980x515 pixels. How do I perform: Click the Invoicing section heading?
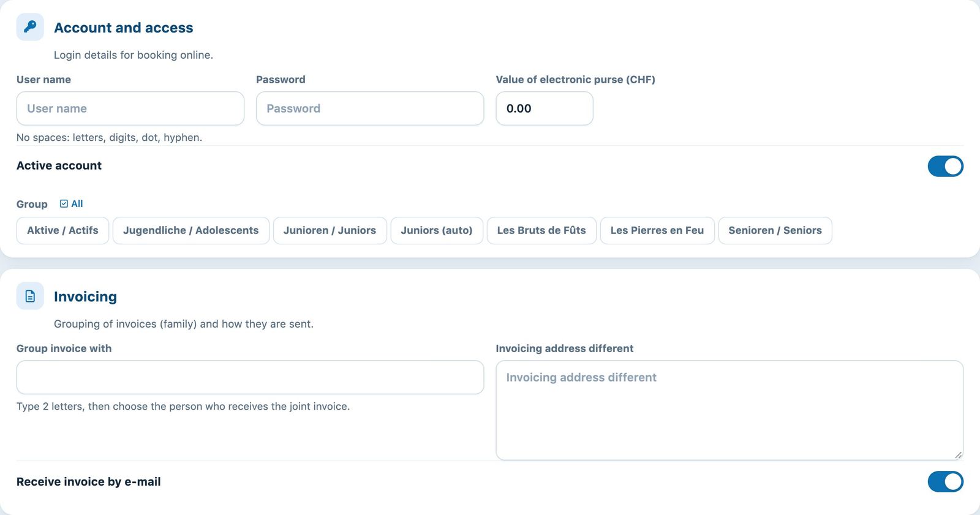(85, 296)
